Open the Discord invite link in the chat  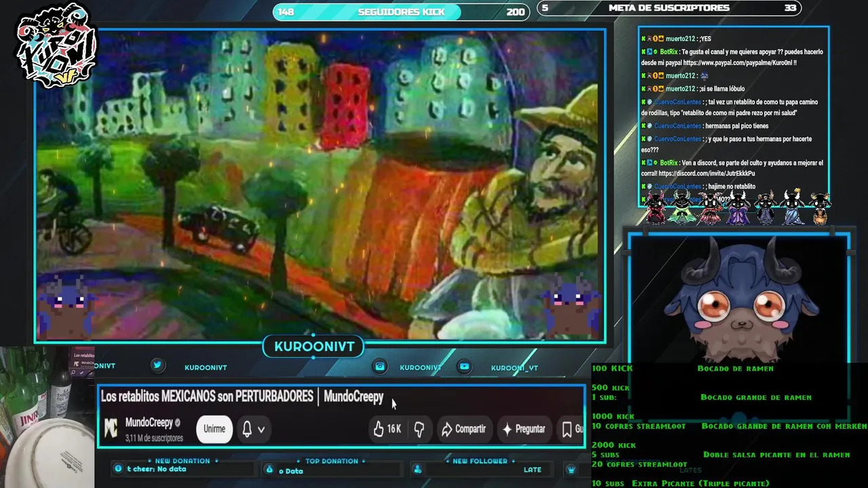click(707, 174)
